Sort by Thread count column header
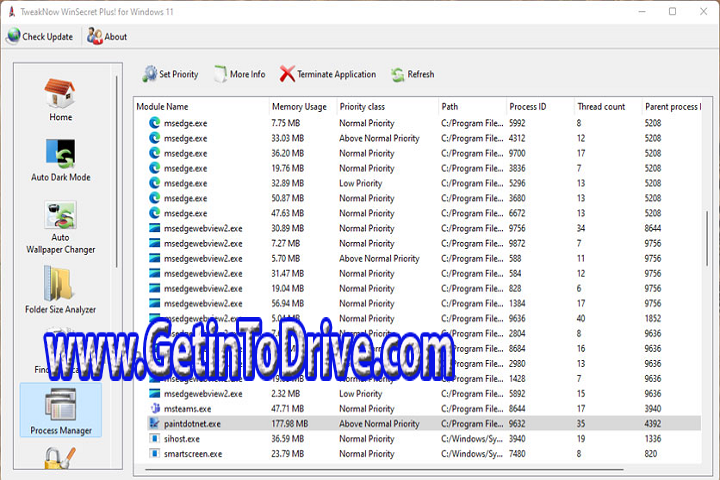The width and height of the screenshot is (720, 480). point(608,107)
